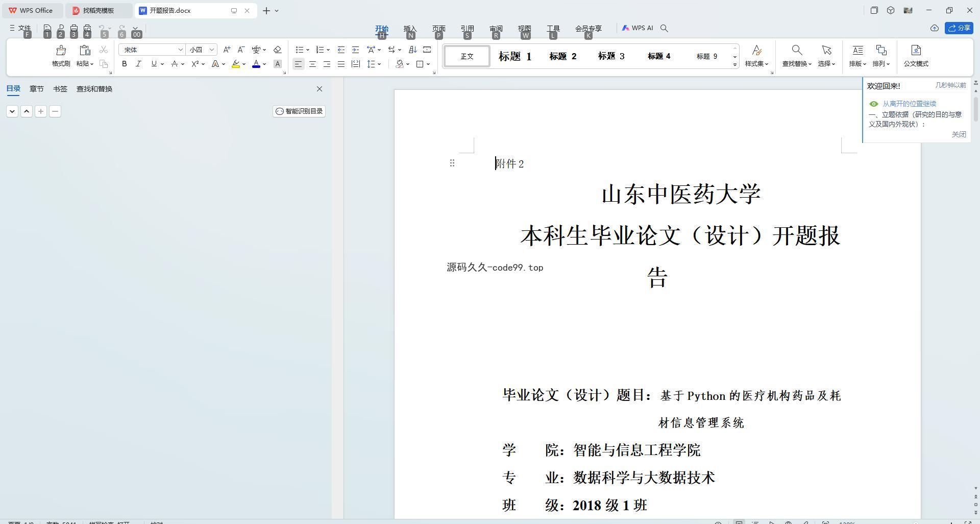The width and height of the screenshot is (980, 524).
Task: Toggle Italic formatting
Action: point(138,64)
